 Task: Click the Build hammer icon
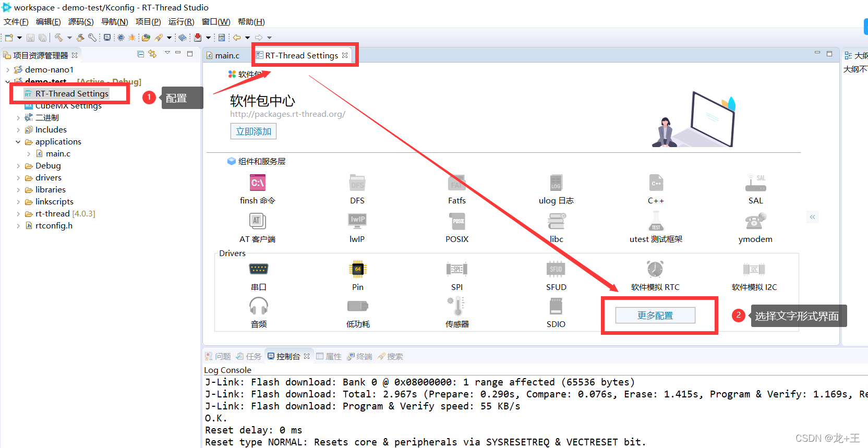pos(59,38)
